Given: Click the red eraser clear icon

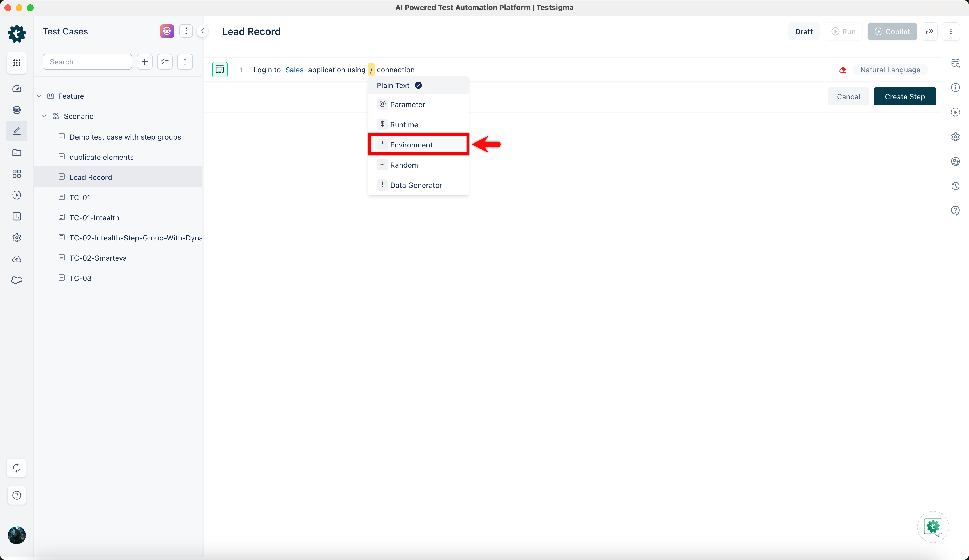Looking at the screenshot, I should click(842, 70).
